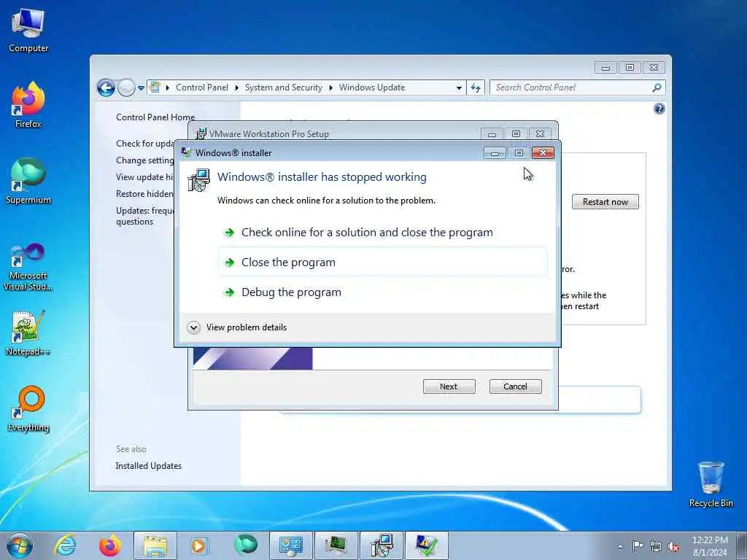Open Updates frequently asked questions link
Image resolution: width=747 pixels, height=560 pixels.
pos(145,216)
